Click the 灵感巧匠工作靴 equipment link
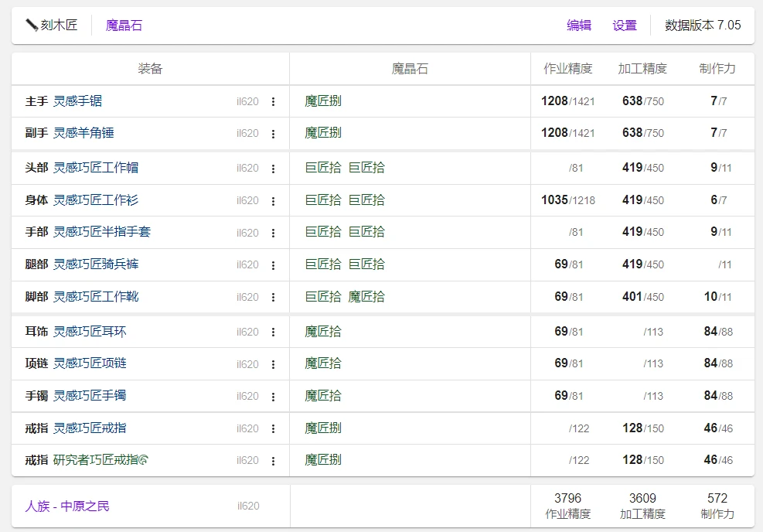The height and width of the screenshot is (532, 763). pyautogui.click(x=96, y=297)
